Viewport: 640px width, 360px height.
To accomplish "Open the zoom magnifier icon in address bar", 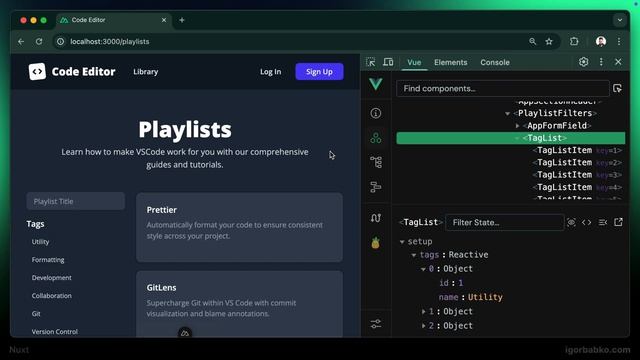I will [x=533, y=42].
